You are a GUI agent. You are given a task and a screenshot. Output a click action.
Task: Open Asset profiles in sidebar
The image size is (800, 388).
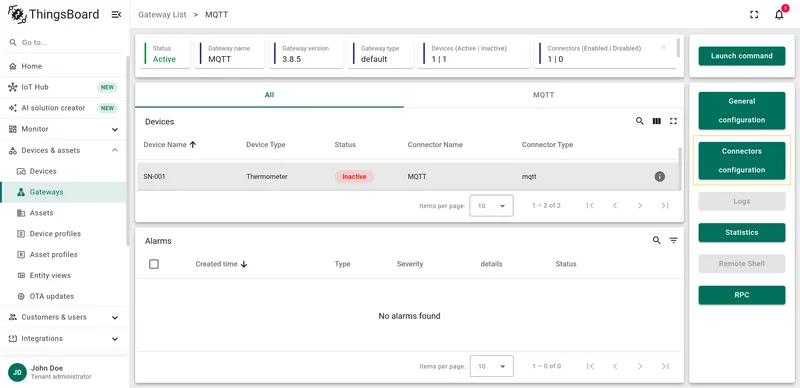click(63, 255)
